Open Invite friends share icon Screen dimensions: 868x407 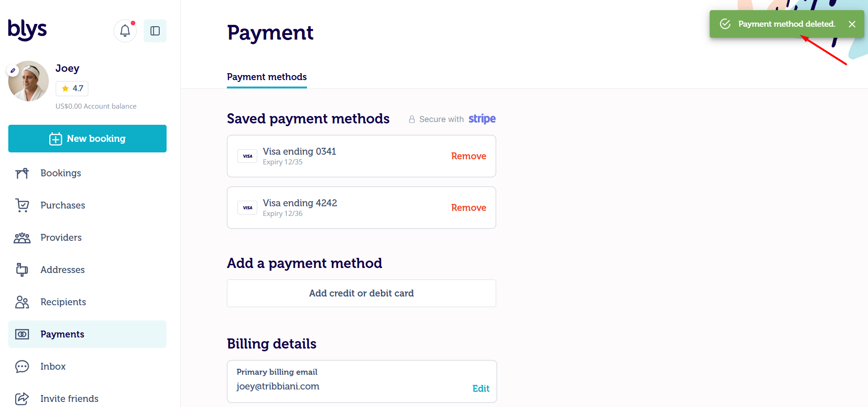[x=22, y=399]
